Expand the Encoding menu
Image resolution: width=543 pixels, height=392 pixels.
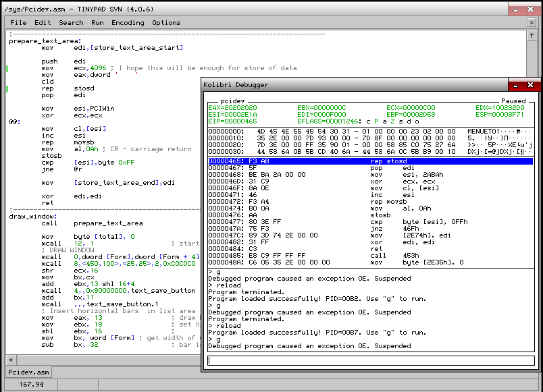(128, 22)
